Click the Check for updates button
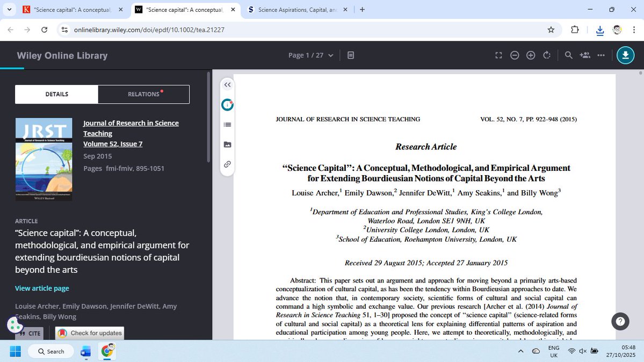This screenshot has height=362, width=644. point(90,333)
